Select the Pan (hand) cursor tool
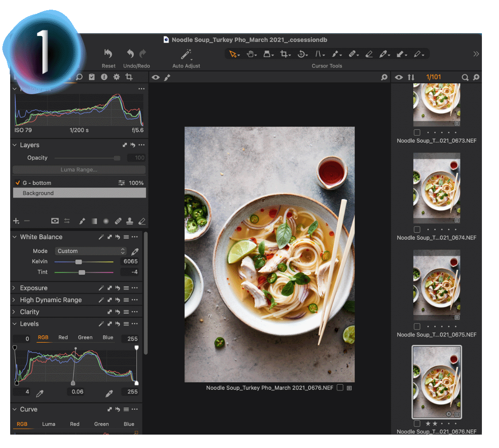 tap(249, 54)
